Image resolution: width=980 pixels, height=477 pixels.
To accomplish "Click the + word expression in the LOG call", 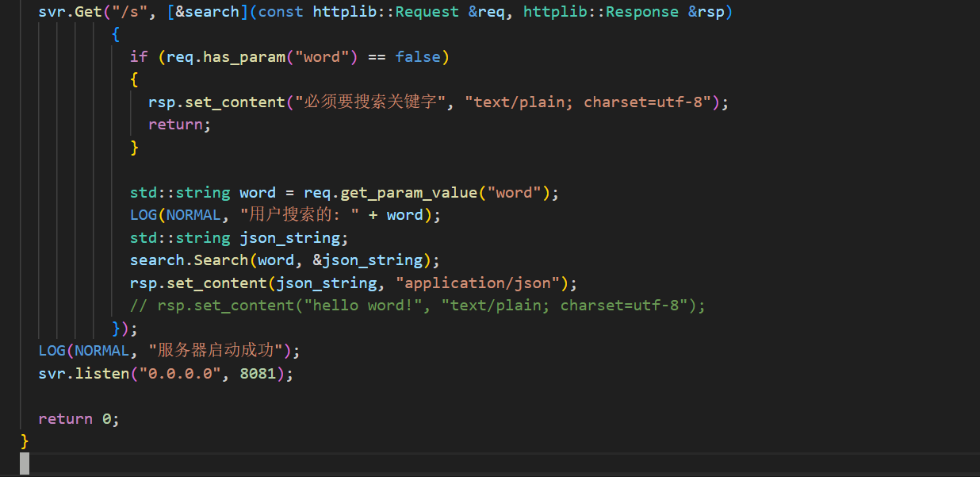I will tap(396, 215).
